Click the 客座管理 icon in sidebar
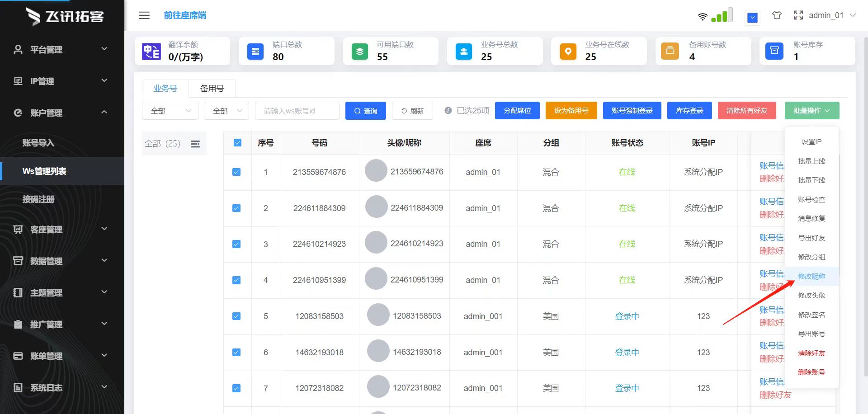The height and width of the screenshot is (414, 868). pos(18,230)
